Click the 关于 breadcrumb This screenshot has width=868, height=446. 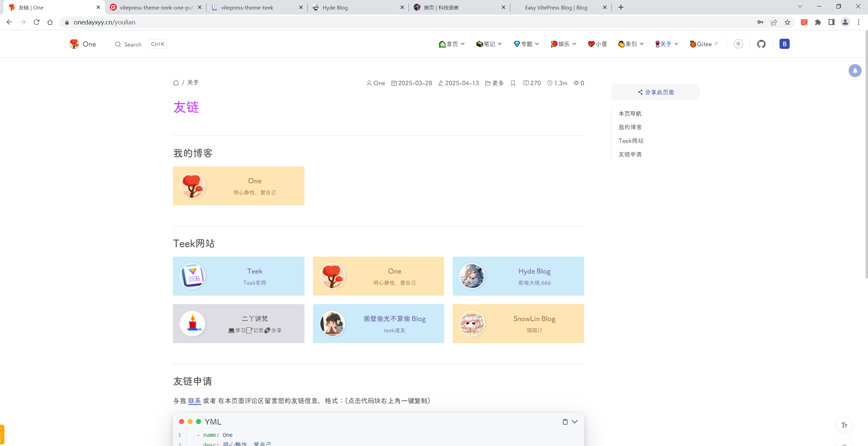pyautogui.click(x=193, y=82)
